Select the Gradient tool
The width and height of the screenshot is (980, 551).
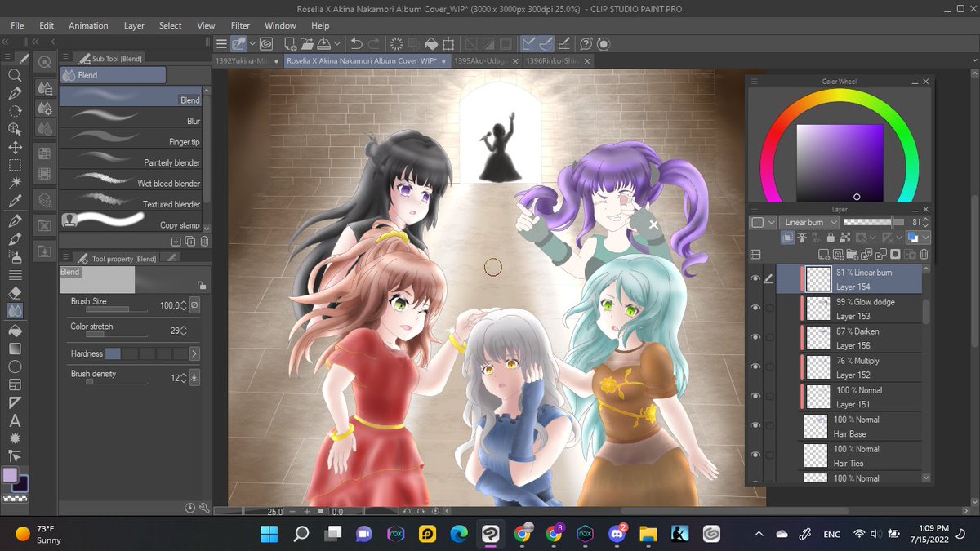(x=15, y=349)
